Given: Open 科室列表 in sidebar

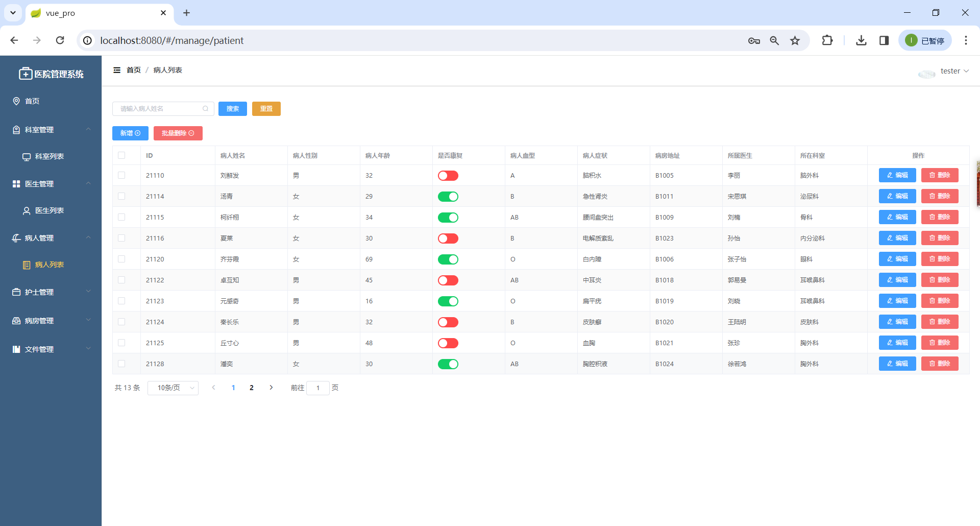Looking at the screenshot, I should point(51,157).
